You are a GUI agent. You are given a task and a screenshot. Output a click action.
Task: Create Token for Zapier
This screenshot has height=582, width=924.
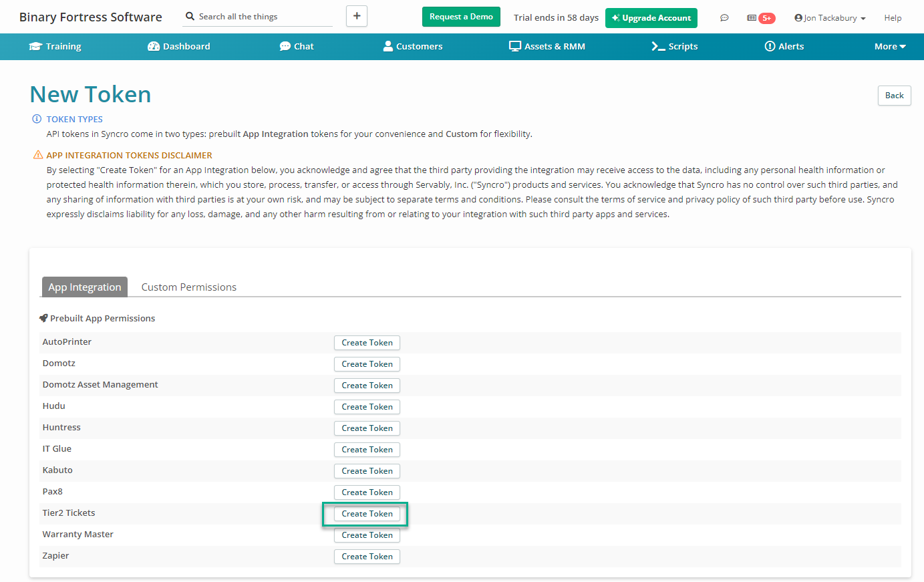(367, 557)
